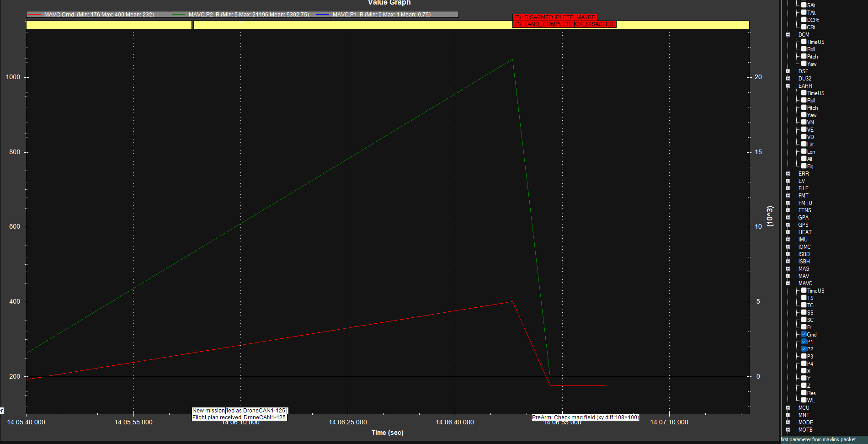This screenshot has height=444, width=868.
Task: Select the MNT item in tree
Action: [x=804, y=415]
